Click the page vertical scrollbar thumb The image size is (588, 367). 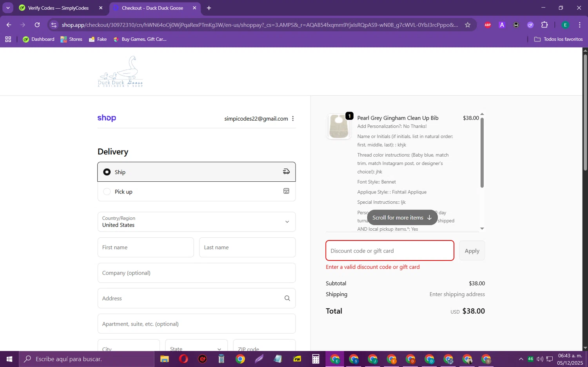click(585, 112)
